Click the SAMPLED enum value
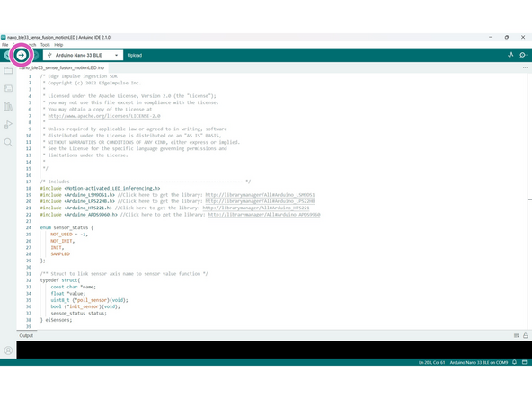Image resolution: width=532 pixels, height=399 pixels. click(x=60, y=253)
